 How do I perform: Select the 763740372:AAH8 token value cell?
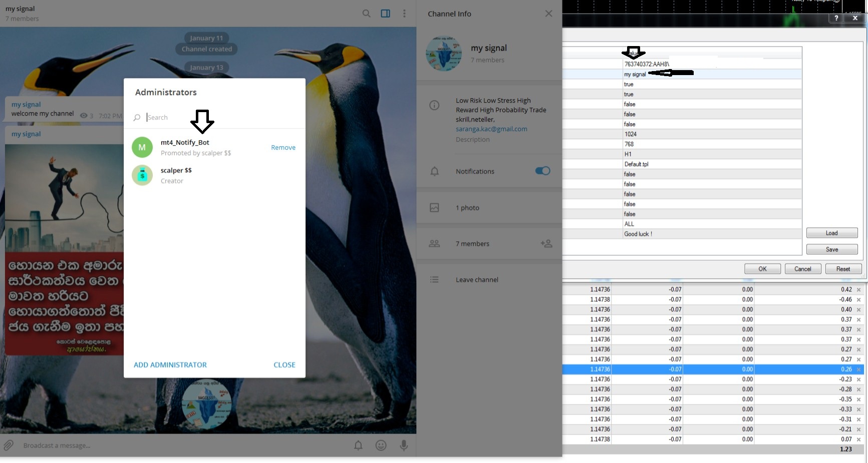coord(712,64)
